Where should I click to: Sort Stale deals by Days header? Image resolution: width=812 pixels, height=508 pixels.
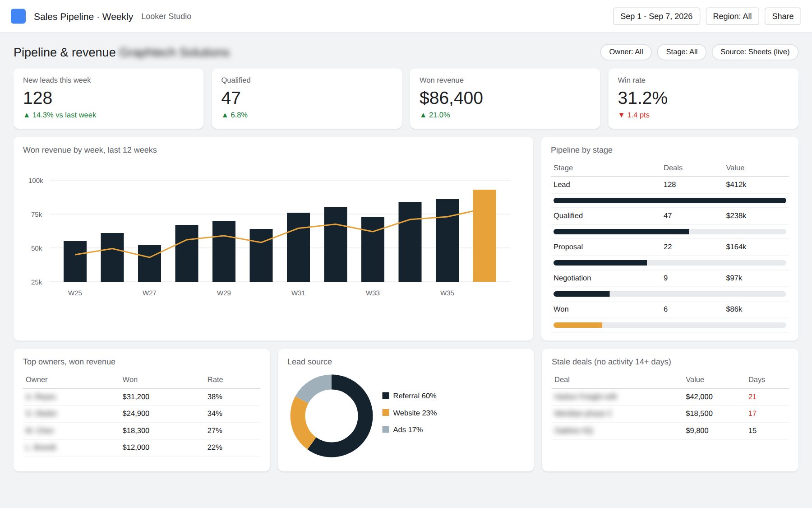coord(757,380)
